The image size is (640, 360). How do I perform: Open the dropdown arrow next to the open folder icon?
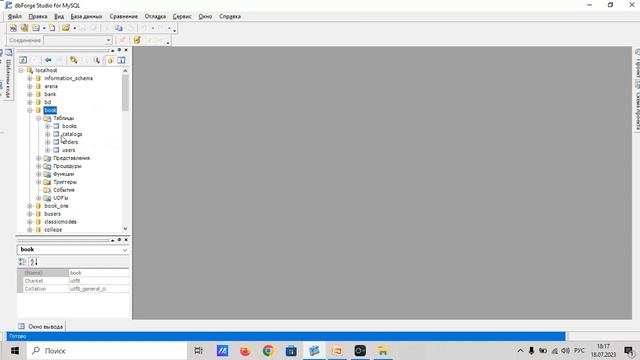tap(74, 28)
